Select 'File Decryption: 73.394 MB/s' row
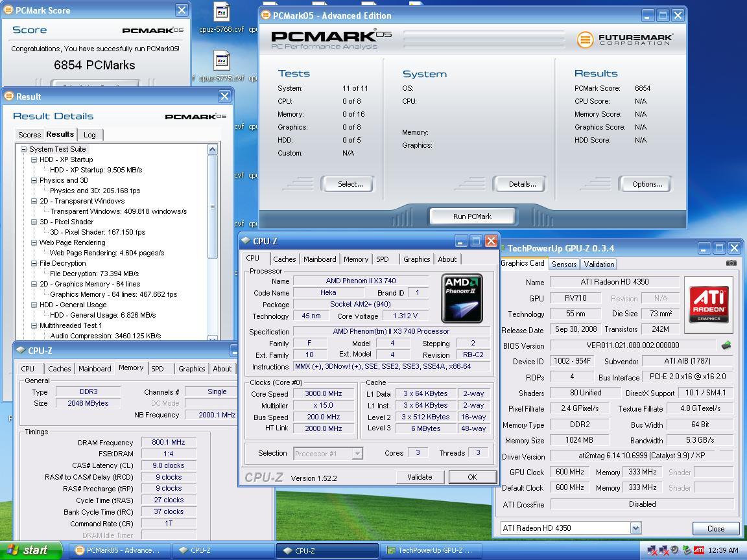 point(94,274)
